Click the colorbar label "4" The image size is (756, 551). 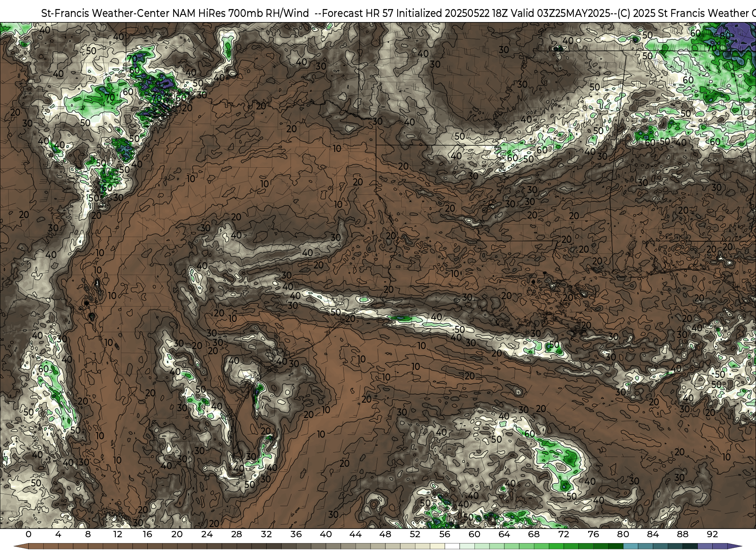coord(58,534)
